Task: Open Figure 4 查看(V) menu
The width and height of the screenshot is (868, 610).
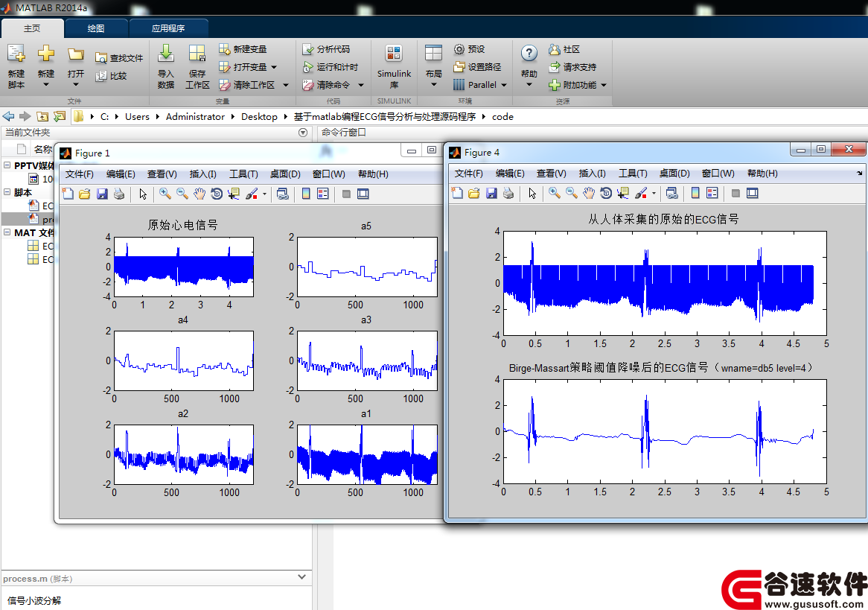Action: tap(552, 174)
